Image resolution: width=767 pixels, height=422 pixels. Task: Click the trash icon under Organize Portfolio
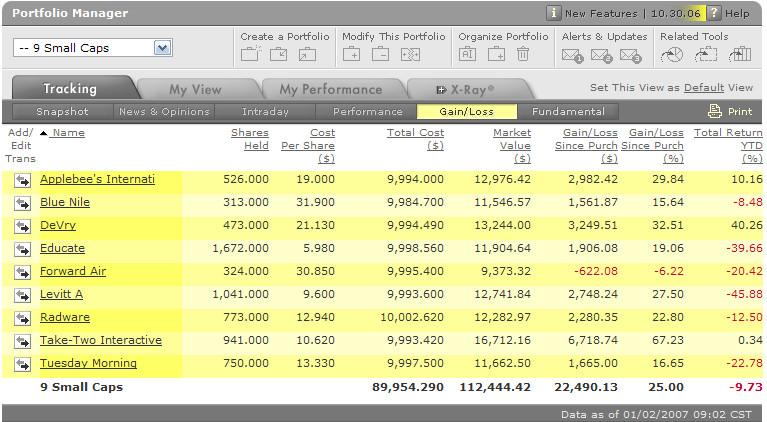coord(523,54)
